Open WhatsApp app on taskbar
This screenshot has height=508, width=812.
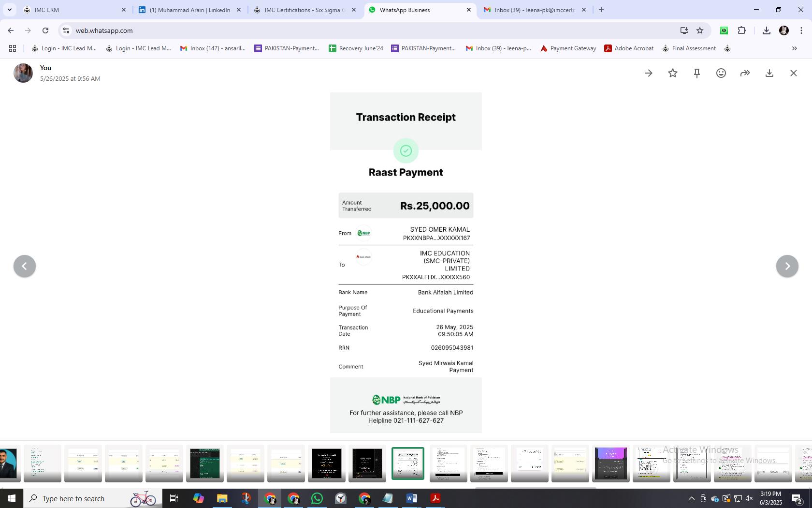pyautogui.click(x=317, y=498)
